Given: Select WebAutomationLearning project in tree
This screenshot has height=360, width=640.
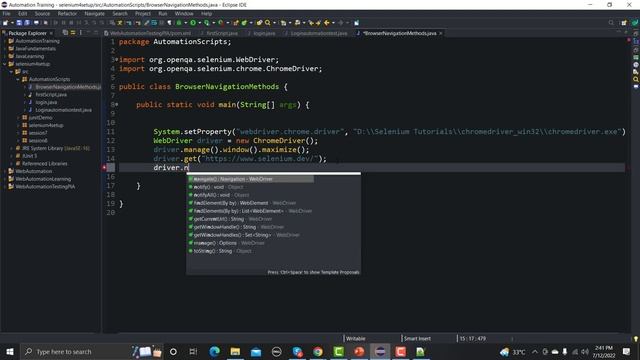Looking at the screenshot, I should point(43,179).
